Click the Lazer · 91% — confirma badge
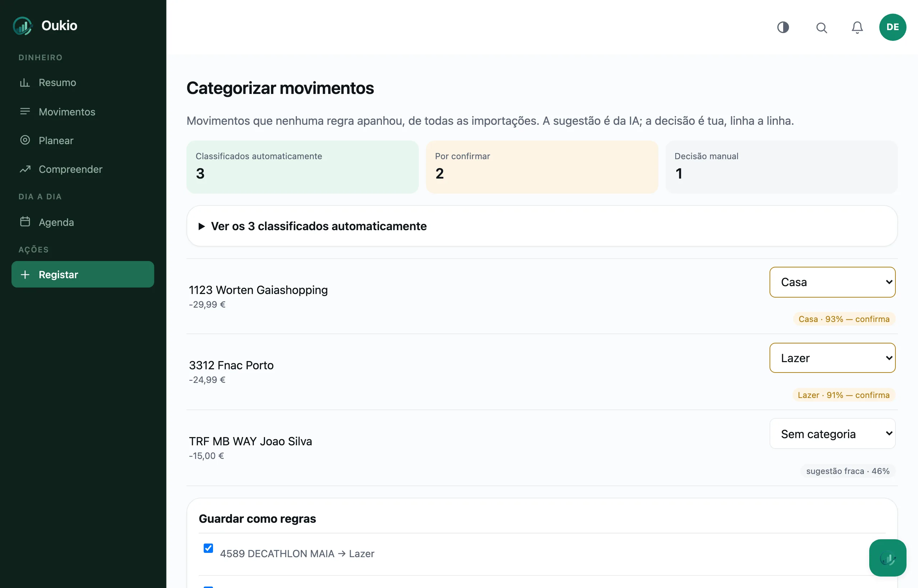This screenshot has height=588, width=918. click(x=843, y=395)
